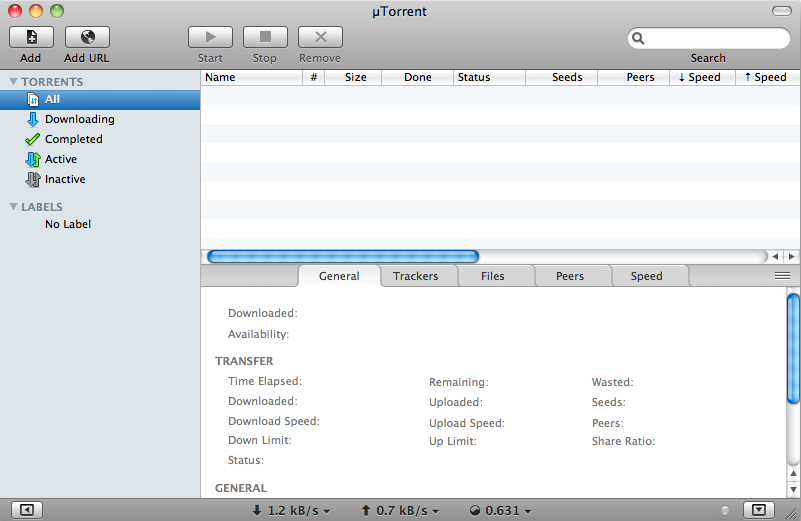Open the ratio 0.631 dropdown

[501, 510]
